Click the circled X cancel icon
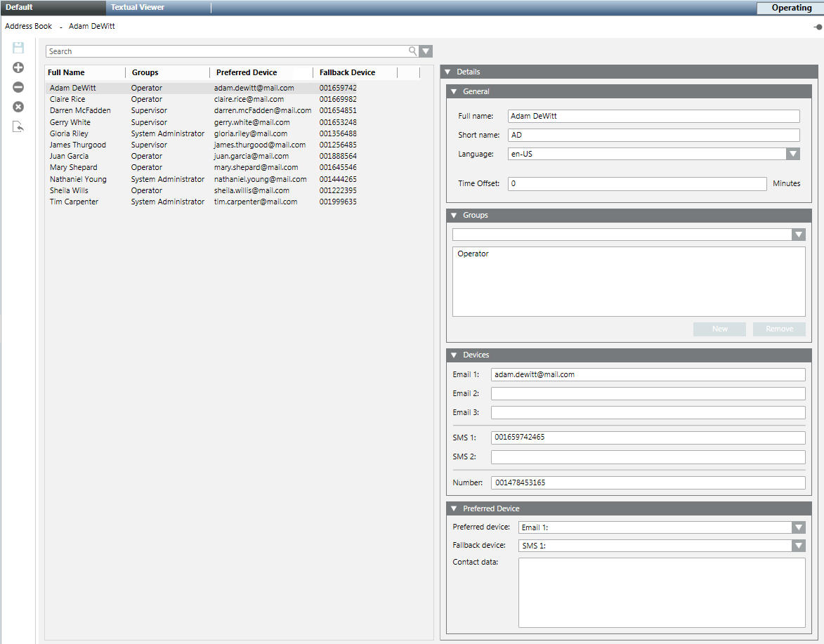This screenshot has height=644, width=824. 18,107
